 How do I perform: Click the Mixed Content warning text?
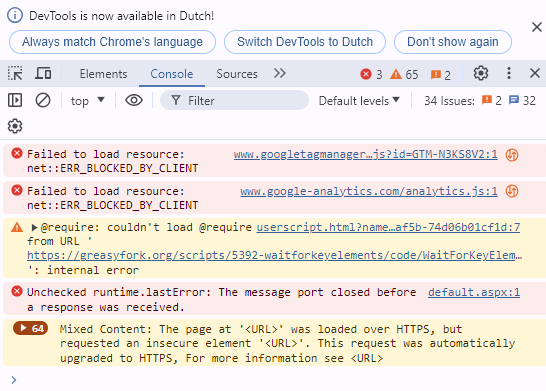click(x=287, y=344)
